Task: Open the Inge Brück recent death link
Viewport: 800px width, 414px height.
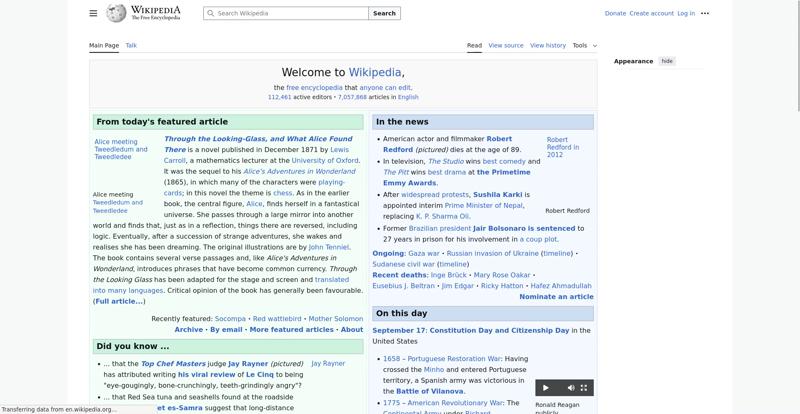Action: [x=448, y=275]
